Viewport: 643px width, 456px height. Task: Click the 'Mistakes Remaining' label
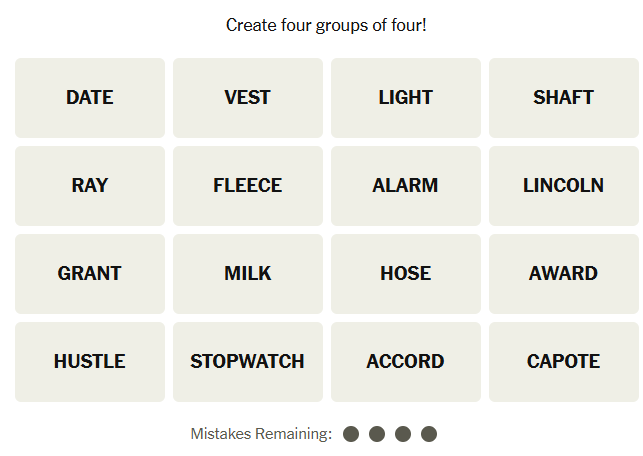(x=261, y=434)
